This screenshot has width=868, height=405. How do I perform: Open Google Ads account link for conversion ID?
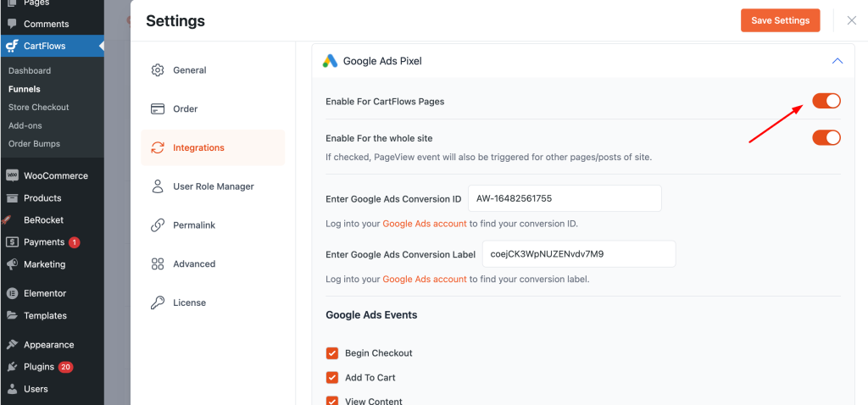coord(424,224)
